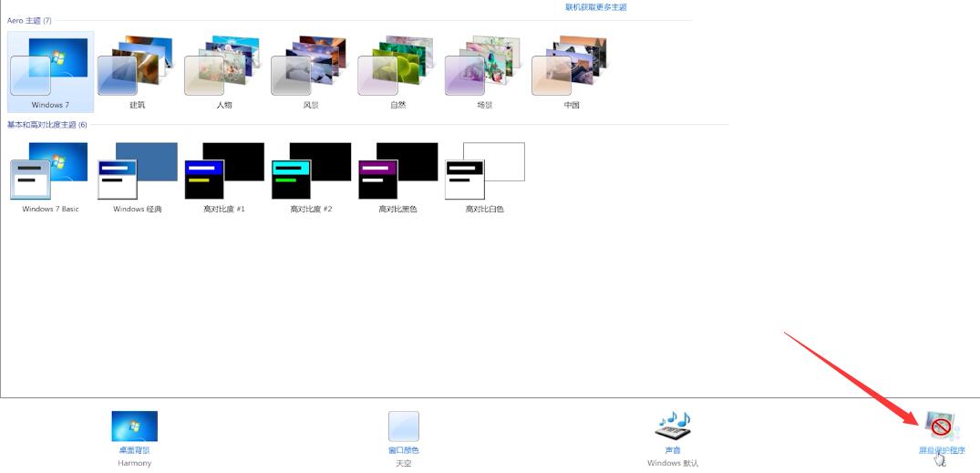Image resolution: width=980 pixels, height=473 pixels.
Task: Select the 高对比白色 high contrast white theme
Action: 484,173
